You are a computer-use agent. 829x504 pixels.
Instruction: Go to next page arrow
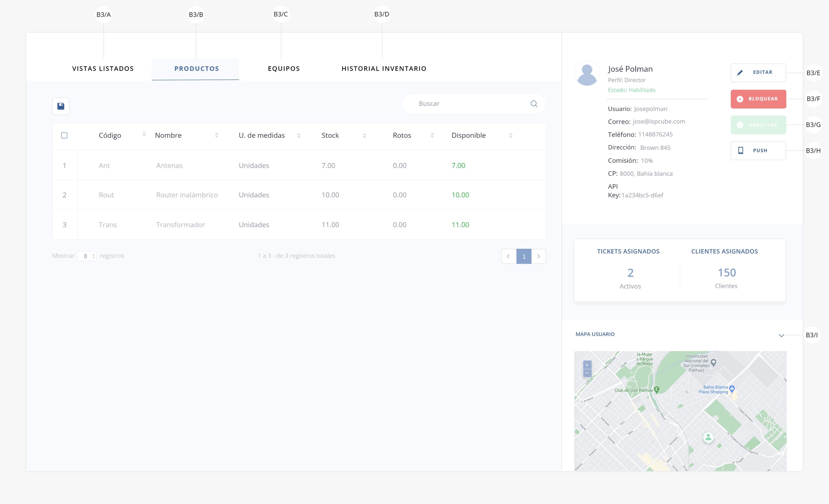coord(538,257)
